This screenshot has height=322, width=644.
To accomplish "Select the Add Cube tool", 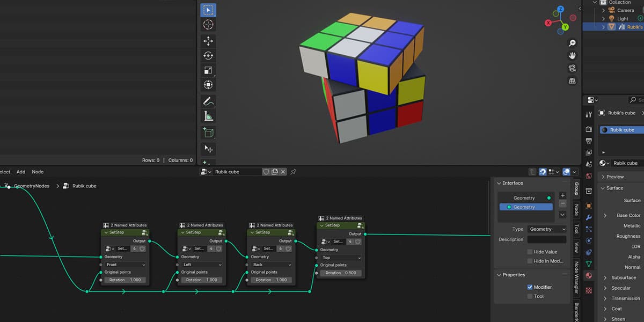I will pos(208,133).
